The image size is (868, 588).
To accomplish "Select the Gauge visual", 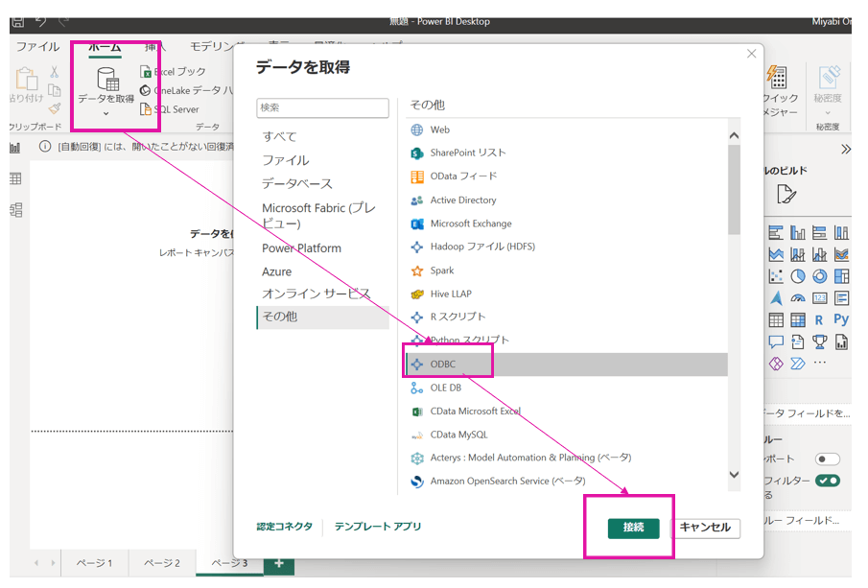I will tap(798, 298).
